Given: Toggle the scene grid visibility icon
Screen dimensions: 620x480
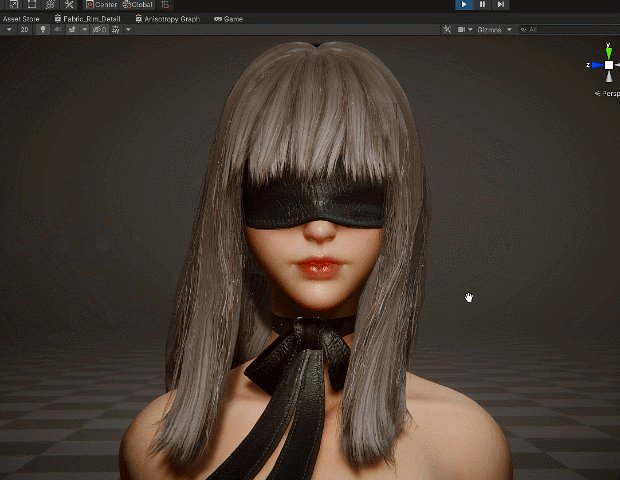Looking at the screenshot, I should 116,30.
